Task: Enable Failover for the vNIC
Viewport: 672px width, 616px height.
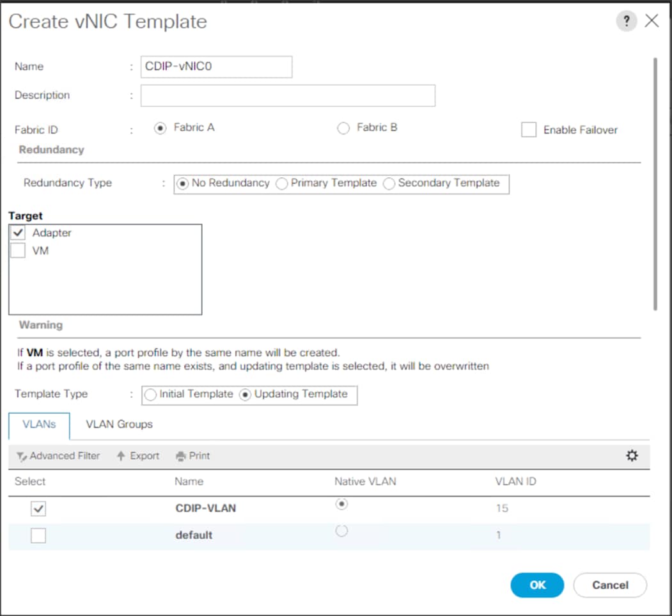Action: click(529, 130)
